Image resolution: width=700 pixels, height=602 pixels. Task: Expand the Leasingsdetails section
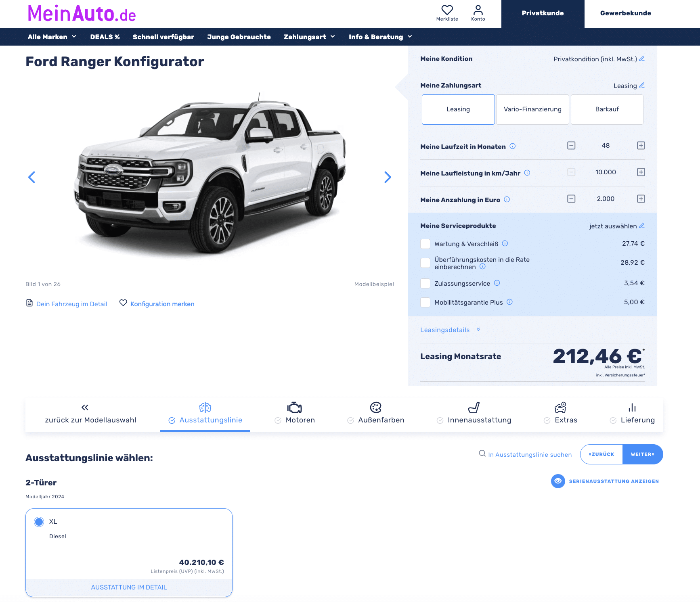click(x=450, y=330)
